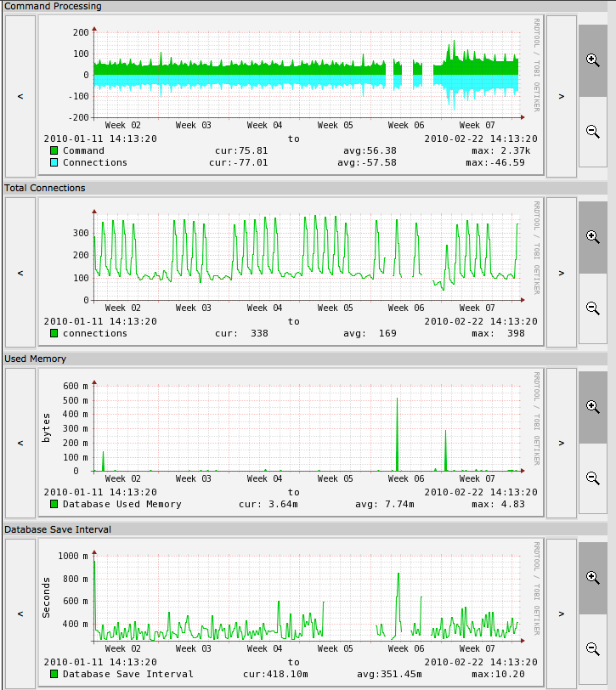Viewport: 616px width, 690px height.
Task: Move Total Connections graph to earlier period
Action: tap(20, 273)
